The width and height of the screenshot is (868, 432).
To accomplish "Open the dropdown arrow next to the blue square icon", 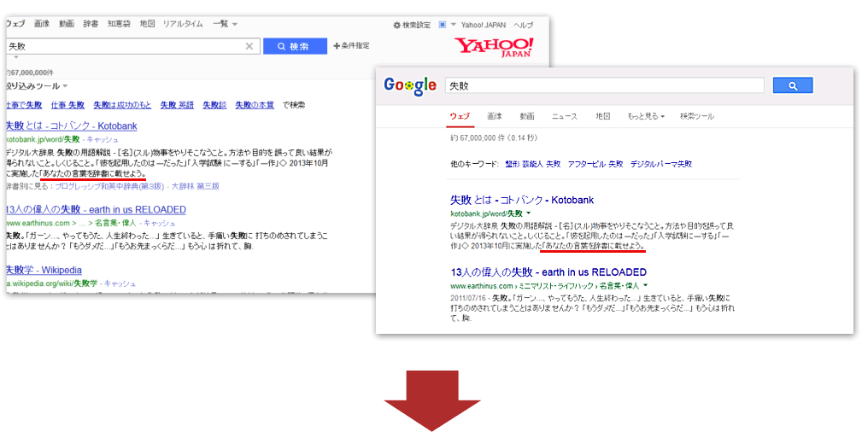I will click(453, 25).
